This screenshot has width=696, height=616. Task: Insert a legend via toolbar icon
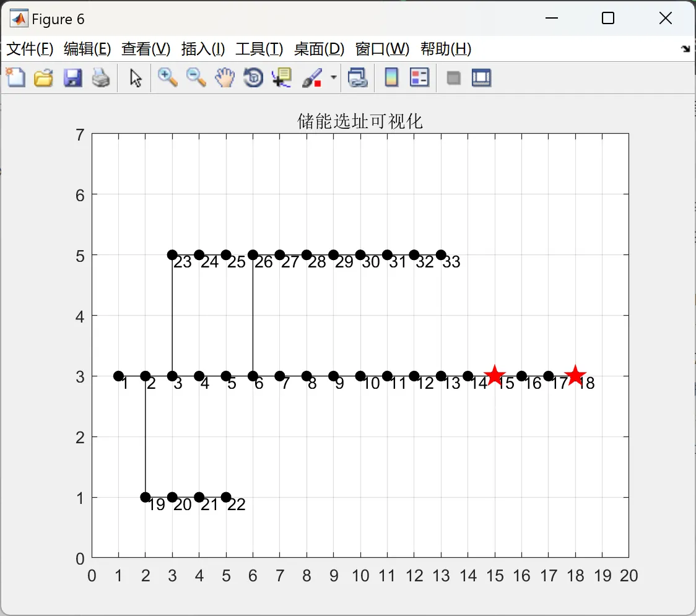point(419,78)
